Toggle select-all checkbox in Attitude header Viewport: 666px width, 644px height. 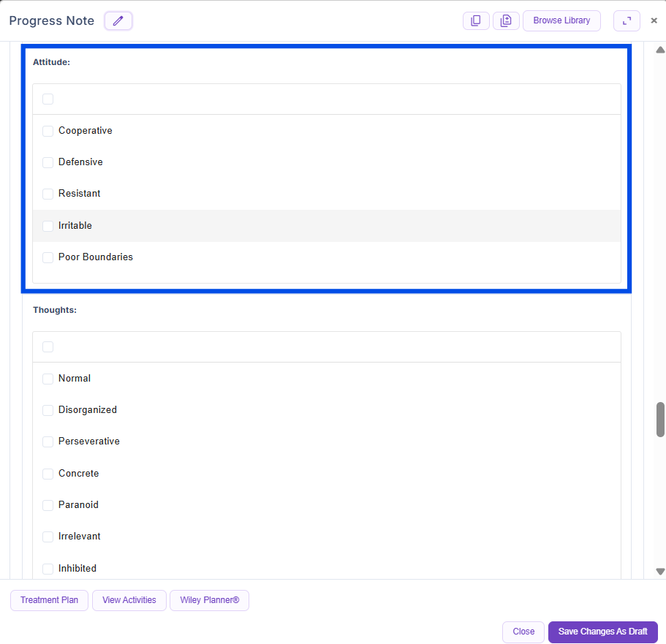click(x=48, y=99)
